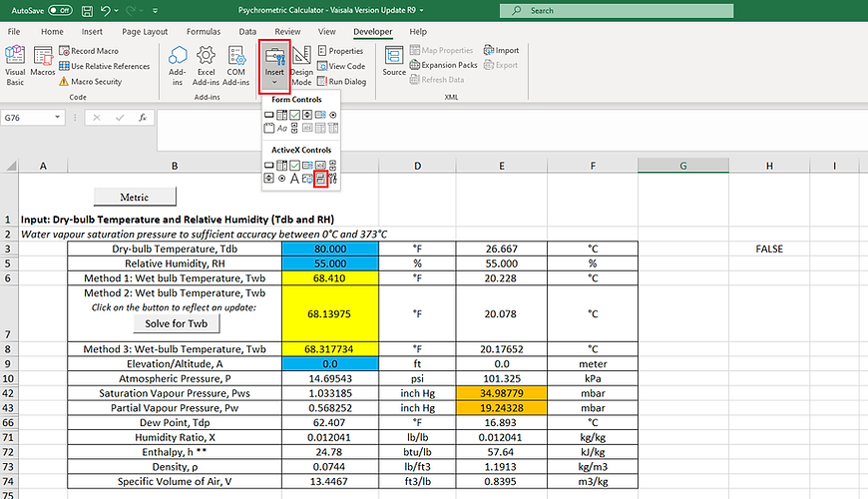Viewport: 868px width, 499px height.
Task: Select the Relative Humidity cell 55.000
Action: [x=330, y=263]
